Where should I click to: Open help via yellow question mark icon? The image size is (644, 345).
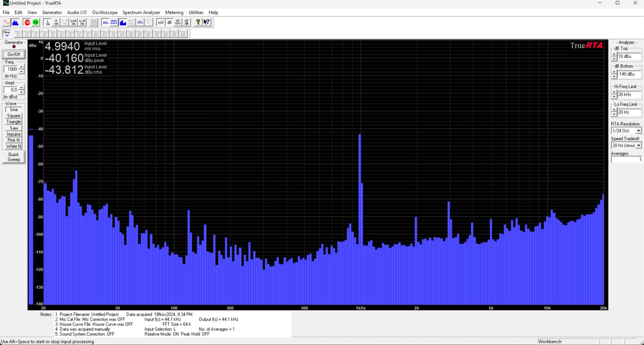(198, 22)
